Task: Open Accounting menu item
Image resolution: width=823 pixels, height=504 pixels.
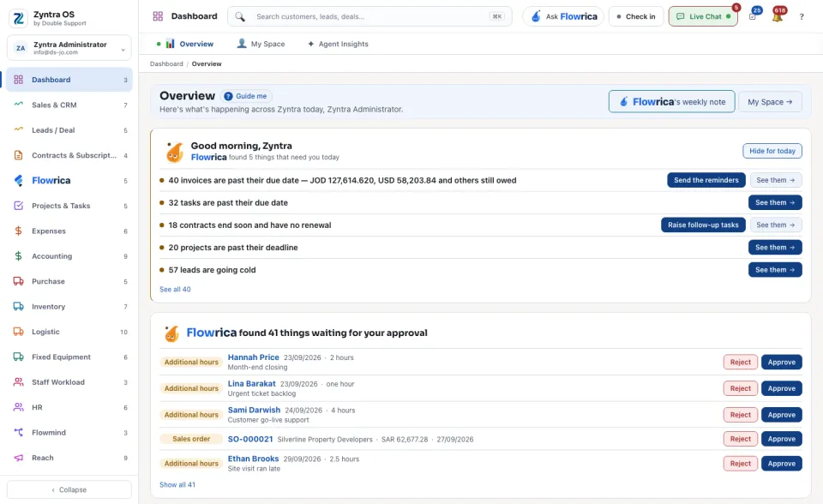Action: [x=69, y=256]
